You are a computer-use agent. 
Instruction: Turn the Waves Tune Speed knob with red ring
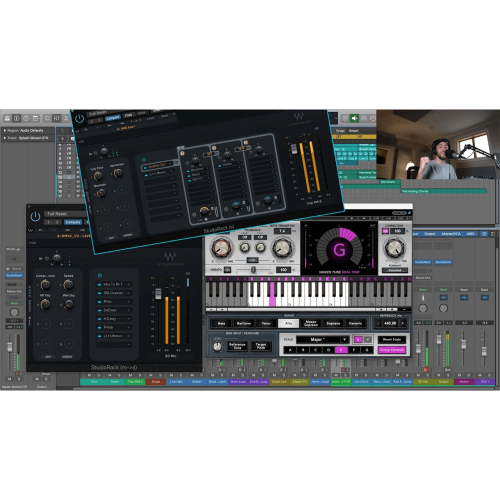[221, 248]
